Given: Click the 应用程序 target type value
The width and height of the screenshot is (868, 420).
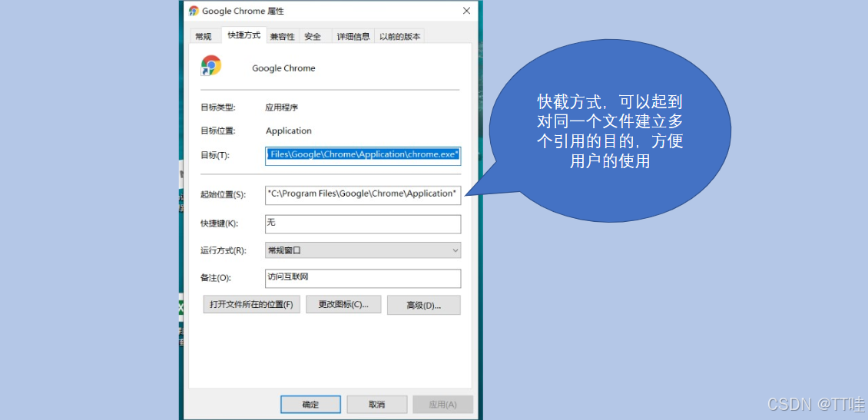Looking at the screenshot, I should tap(282, 107).
